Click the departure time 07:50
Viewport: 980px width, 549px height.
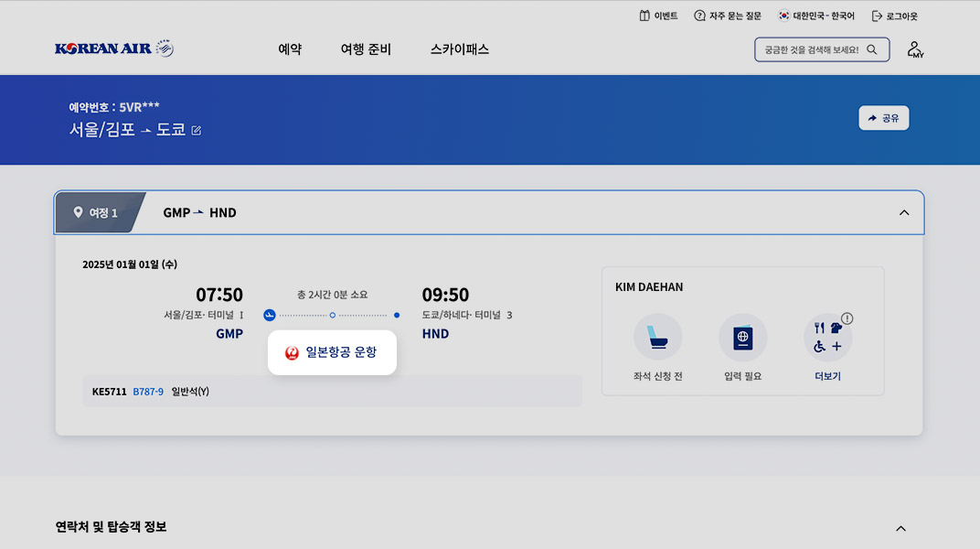tap(219, 295)
